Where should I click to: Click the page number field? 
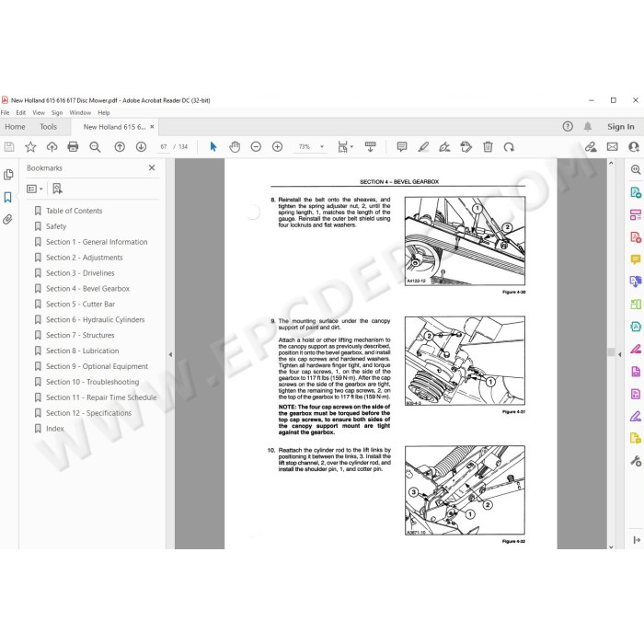tap(164, 146)
